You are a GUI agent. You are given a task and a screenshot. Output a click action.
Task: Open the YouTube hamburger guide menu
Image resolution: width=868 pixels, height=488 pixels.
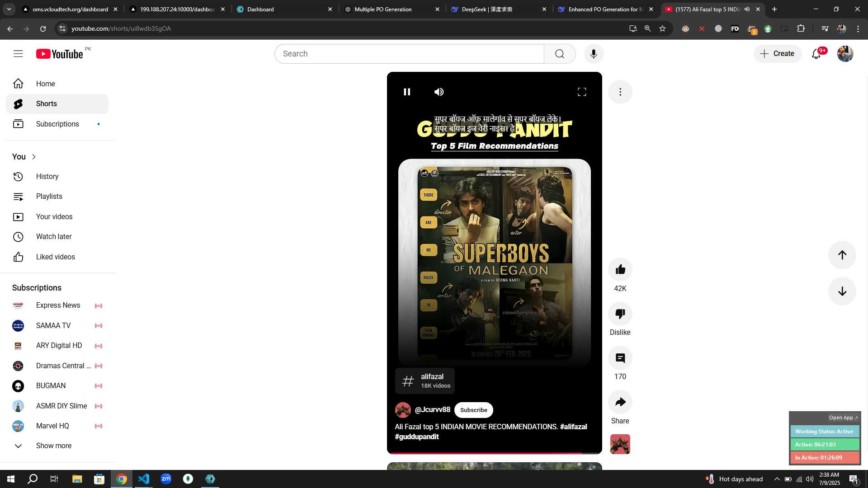click(x=18, y=54)
